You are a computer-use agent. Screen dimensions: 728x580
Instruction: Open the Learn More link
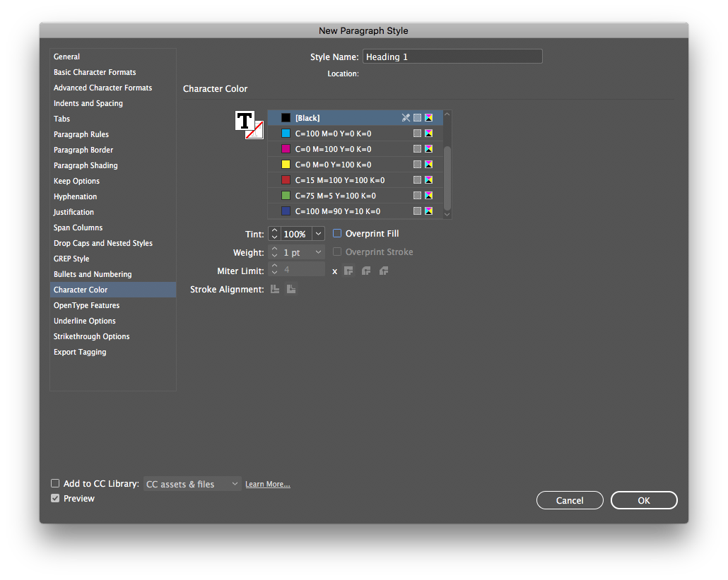pos(267,484)
